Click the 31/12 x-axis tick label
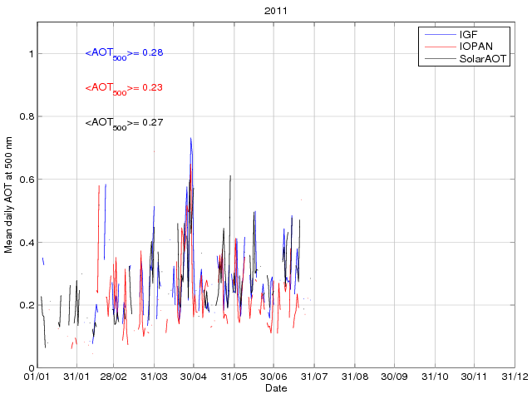 515,377
